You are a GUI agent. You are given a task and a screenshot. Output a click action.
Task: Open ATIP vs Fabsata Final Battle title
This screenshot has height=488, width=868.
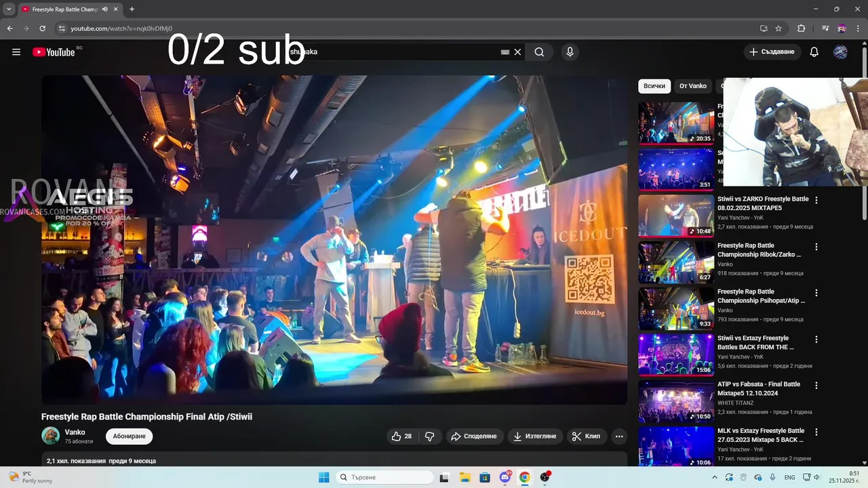click(759, 388)
